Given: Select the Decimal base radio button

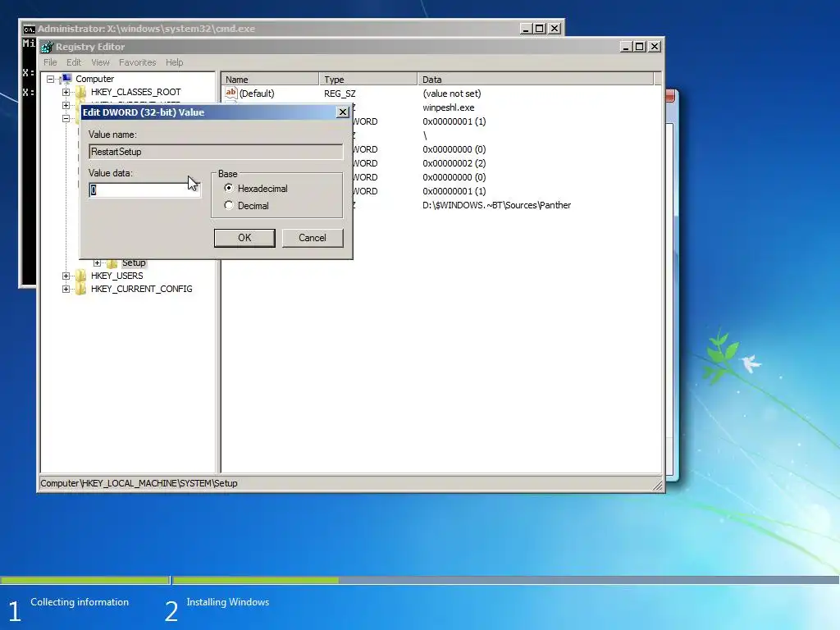Looking at the screenshot, I should tap(229, 205).
